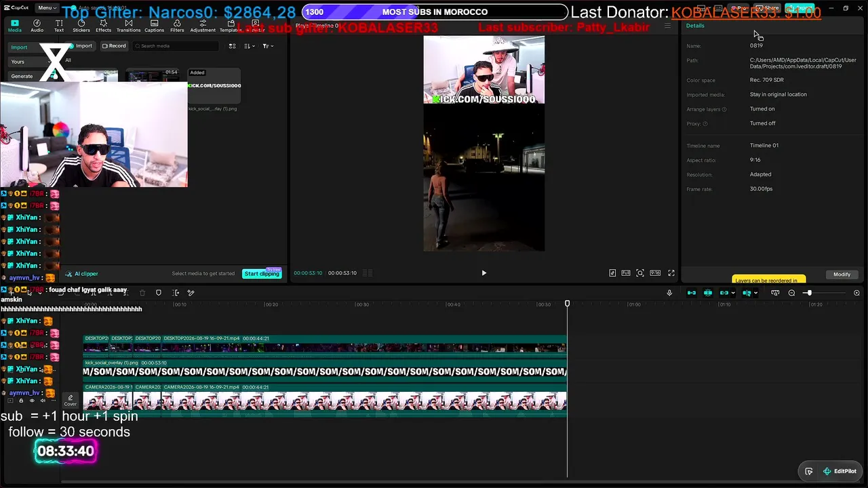The height and width of the screenshot is (488, 868).
Task: Mute the main track audio
Action: [x=42, y=401]
